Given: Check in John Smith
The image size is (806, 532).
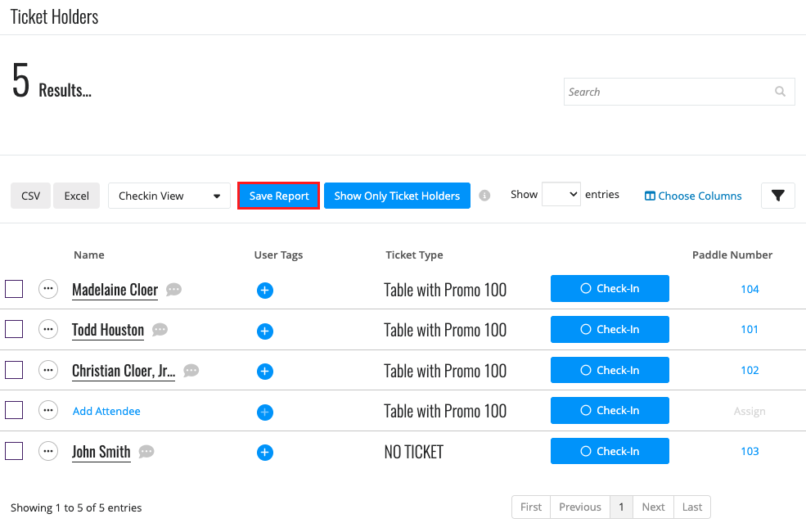Looking at the screenshot, I should click(x=610, y=451).
